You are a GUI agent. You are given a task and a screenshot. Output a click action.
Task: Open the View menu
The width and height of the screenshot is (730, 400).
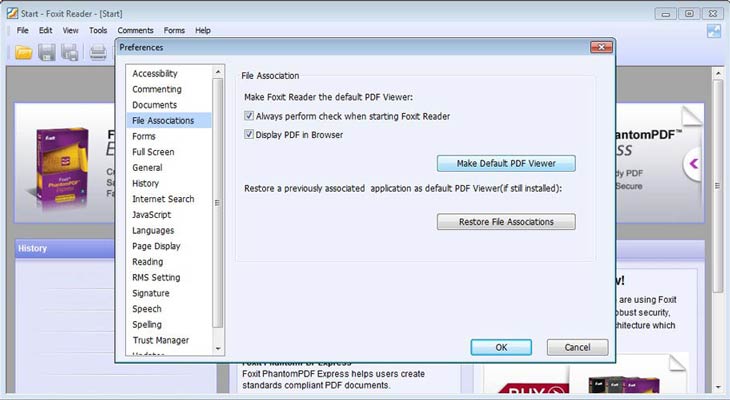tap(70, 30)
